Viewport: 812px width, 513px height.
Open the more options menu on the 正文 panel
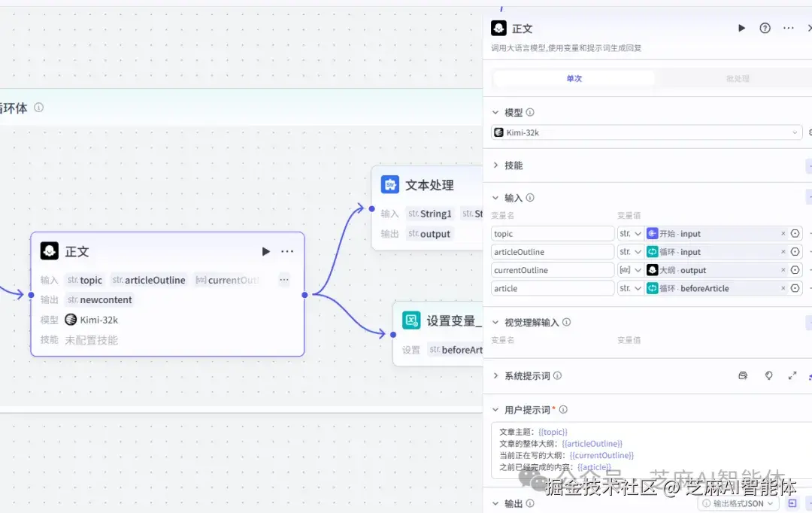[788, 28]
